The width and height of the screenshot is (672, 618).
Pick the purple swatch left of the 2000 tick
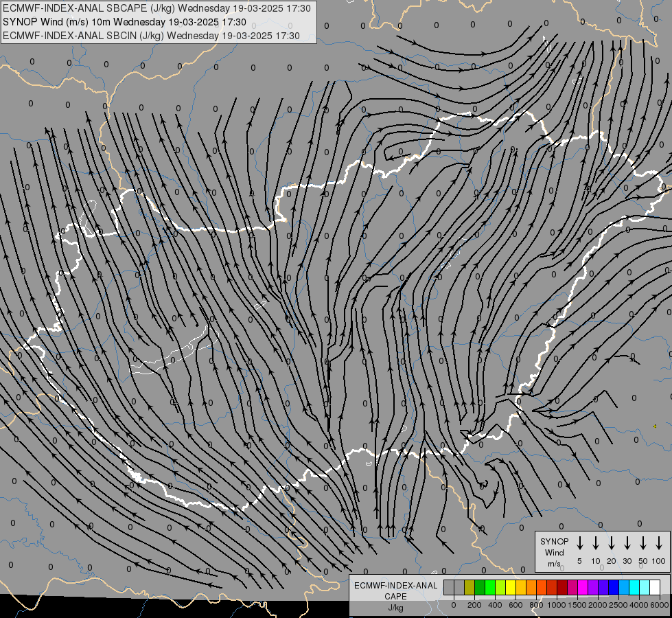point(592,587)
